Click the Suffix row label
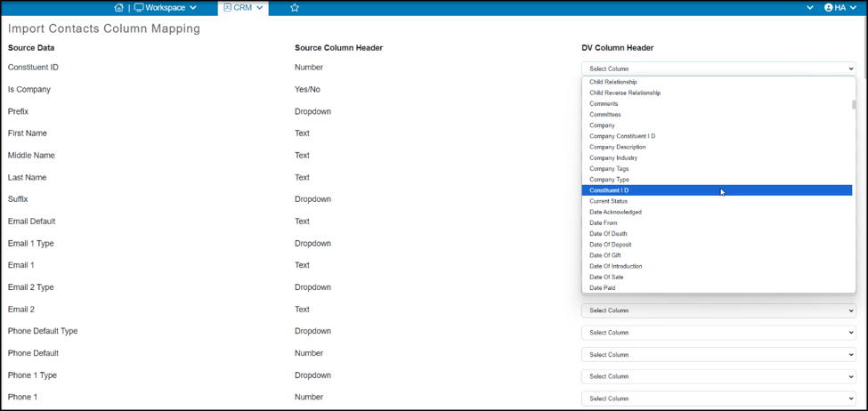 pos(18,199)
